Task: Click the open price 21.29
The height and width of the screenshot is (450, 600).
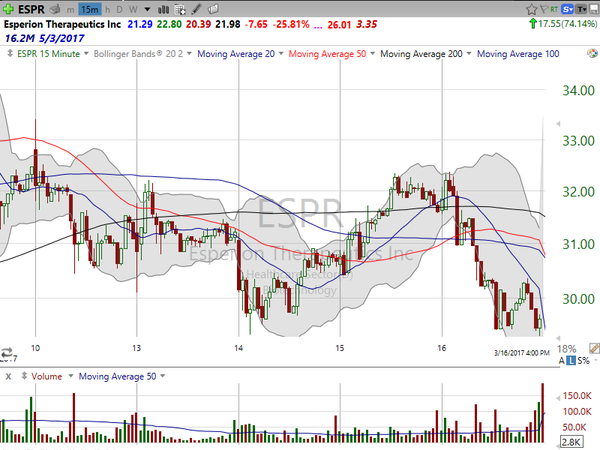Action: 140,24
